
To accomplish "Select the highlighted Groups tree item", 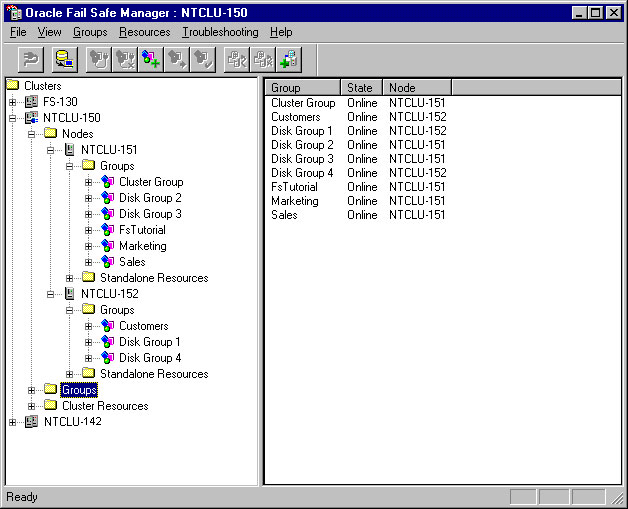I will 79,390.
